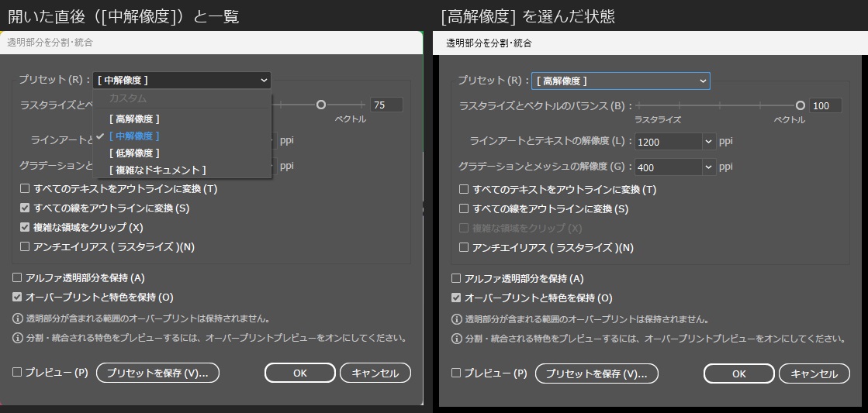The height and width of the screenshot is (413, 868).
Task: Uncheck 複雑な領域をクリップ in left dialog
Action: coord(24,227)
